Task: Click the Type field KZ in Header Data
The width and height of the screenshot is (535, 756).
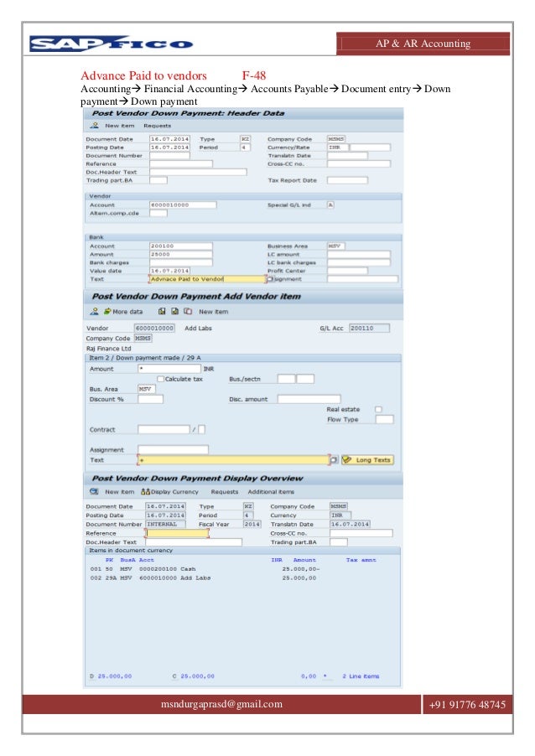Action: 246,139
